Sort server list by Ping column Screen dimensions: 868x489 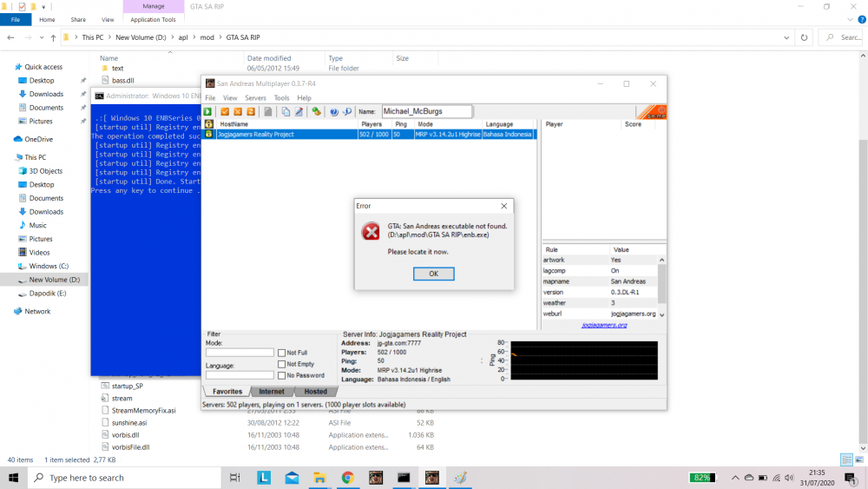point(401,124)
